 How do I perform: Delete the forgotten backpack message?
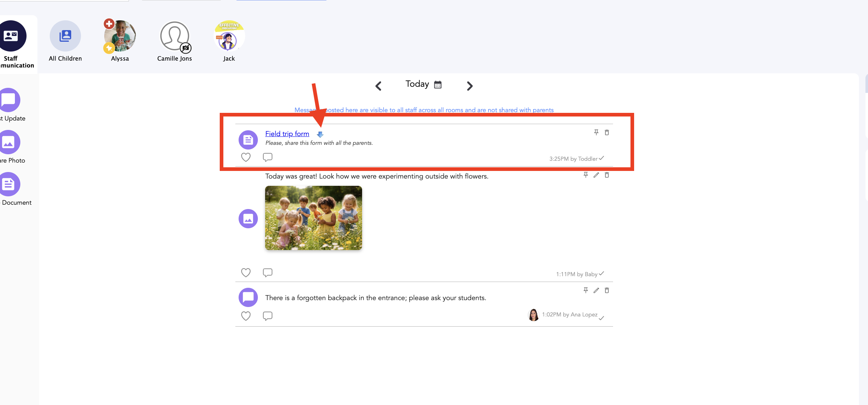click(x=607, y=290)
